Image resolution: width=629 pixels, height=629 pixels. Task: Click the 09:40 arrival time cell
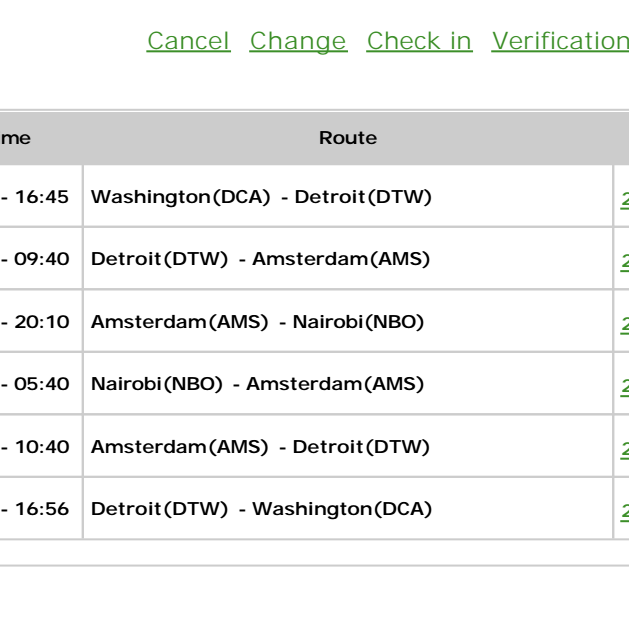coord(41,258)
